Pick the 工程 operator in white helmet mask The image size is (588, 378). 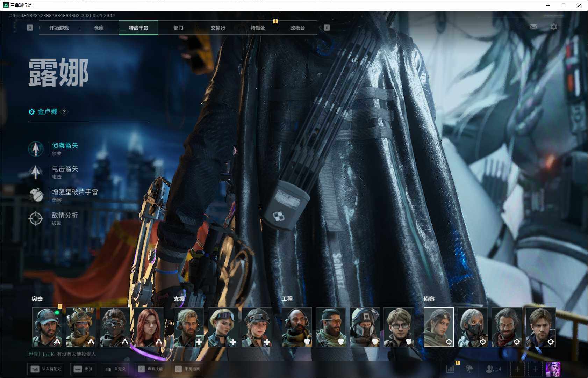tap(365, 327)
